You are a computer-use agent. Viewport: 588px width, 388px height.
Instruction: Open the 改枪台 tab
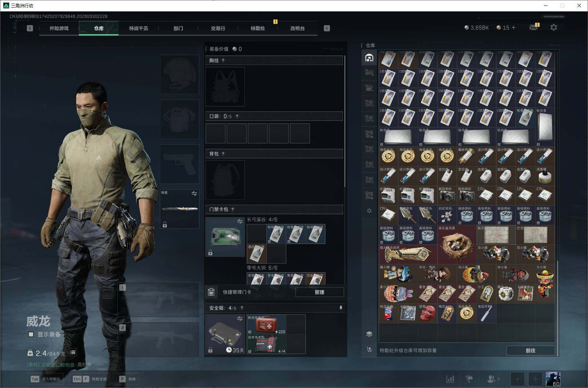click(297, 28)
